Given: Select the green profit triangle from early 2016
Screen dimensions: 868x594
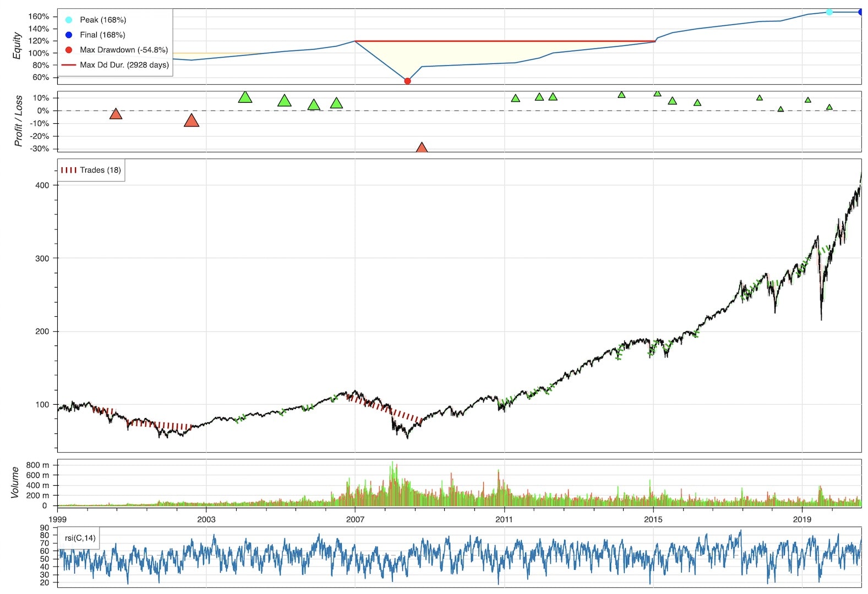Looking at the screenshot, I should coord(697,103).
